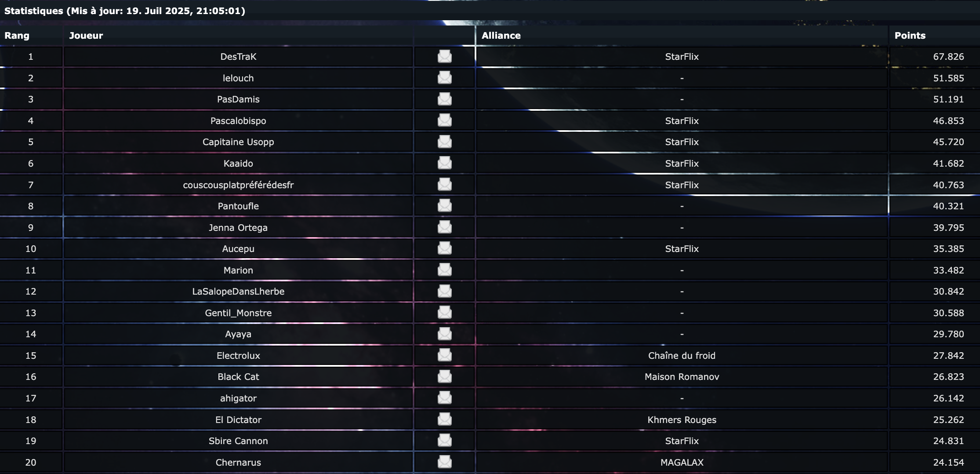Click the points value 67.826

coord(948,57)
